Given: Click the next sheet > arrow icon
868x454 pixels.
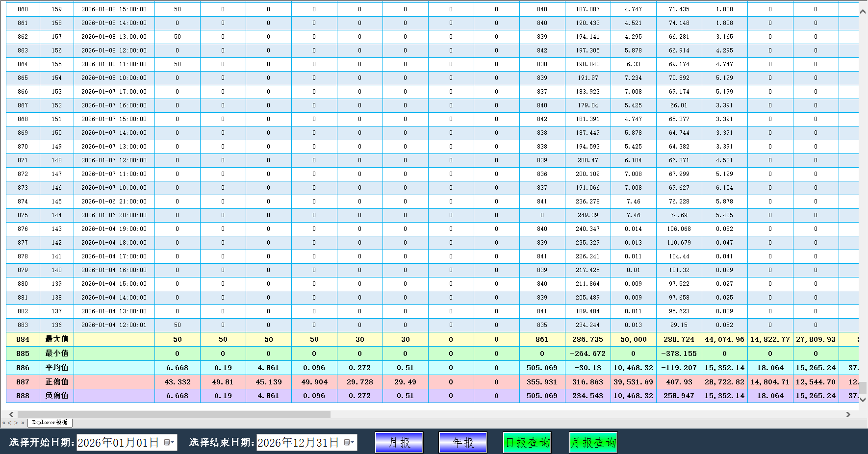Looking at the screenshot, I should (16, 422).
